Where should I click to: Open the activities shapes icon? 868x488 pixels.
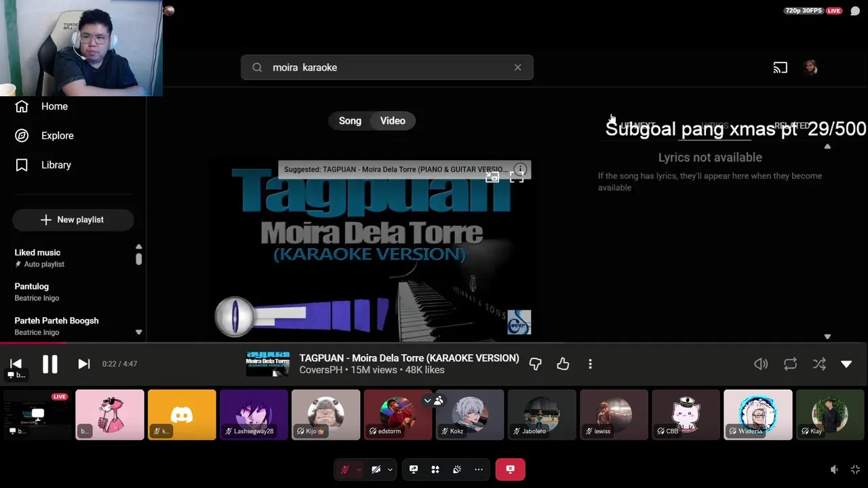coord(435,469)
